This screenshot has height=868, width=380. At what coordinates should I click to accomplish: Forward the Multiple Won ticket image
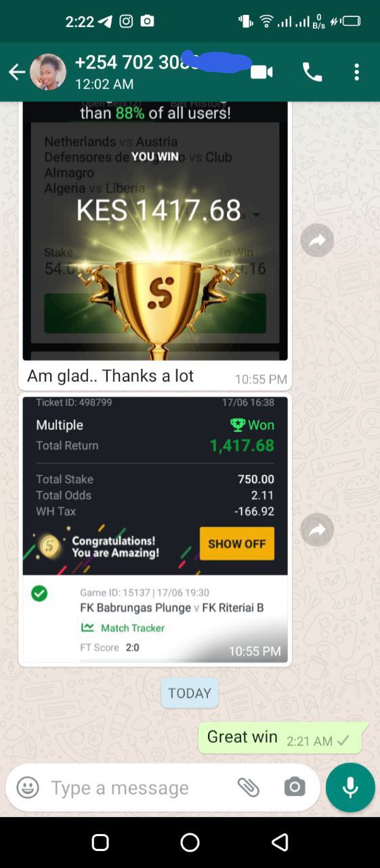(317, 530)
